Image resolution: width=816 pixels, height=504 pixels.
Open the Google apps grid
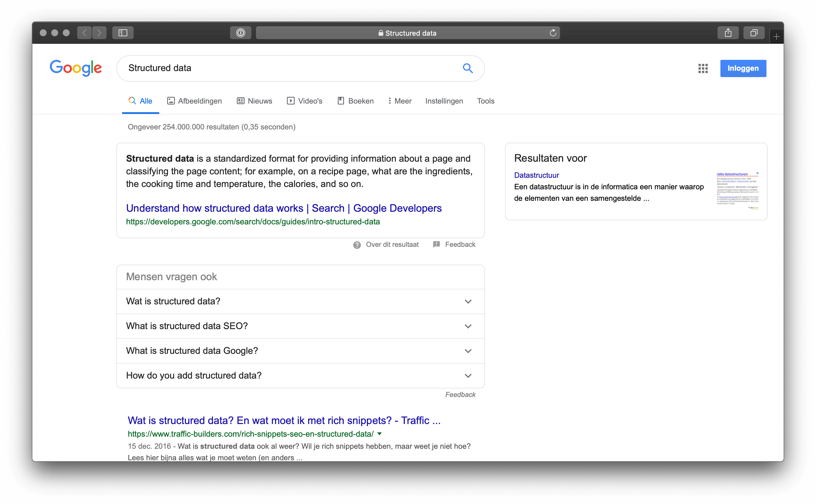pyautogui.click(x=703, y=68)
